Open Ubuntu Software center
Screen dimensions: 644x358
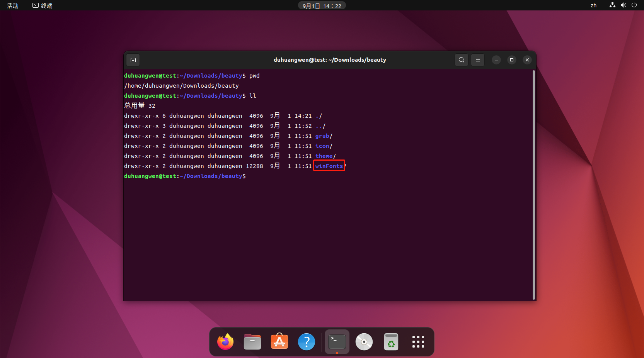[279, 342]
